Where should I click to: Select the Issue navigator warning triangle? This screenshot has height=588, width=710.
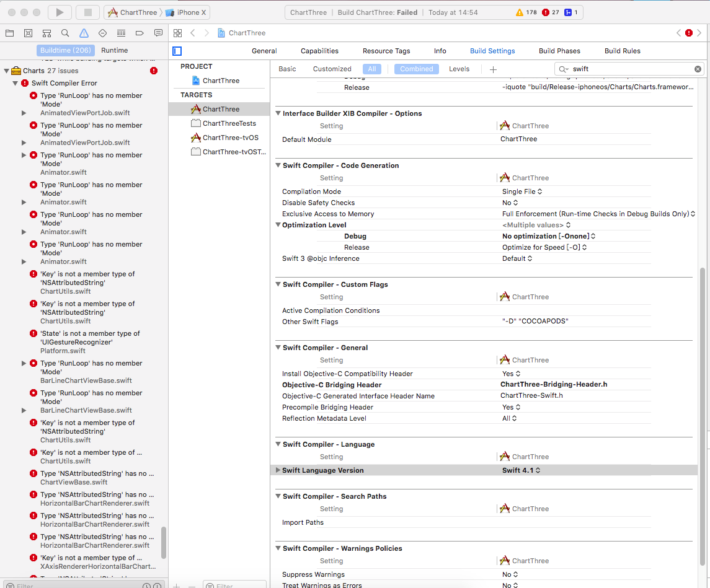[x=84, y=33]
